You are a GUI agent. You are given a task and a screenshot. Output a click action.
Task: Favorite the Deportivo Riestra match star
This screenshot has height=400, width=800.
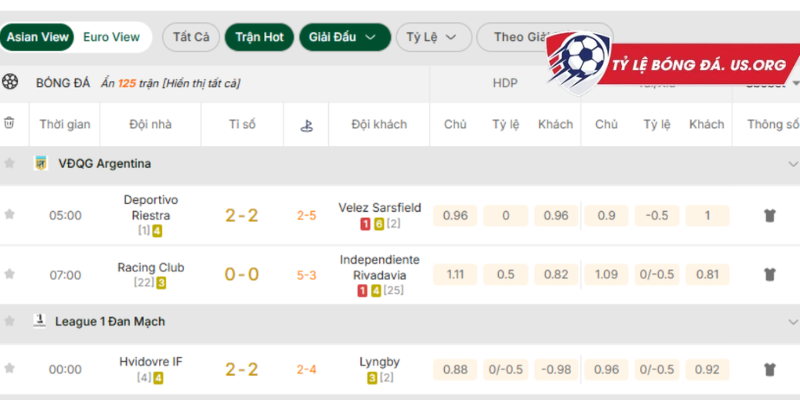tap(10, 214)
